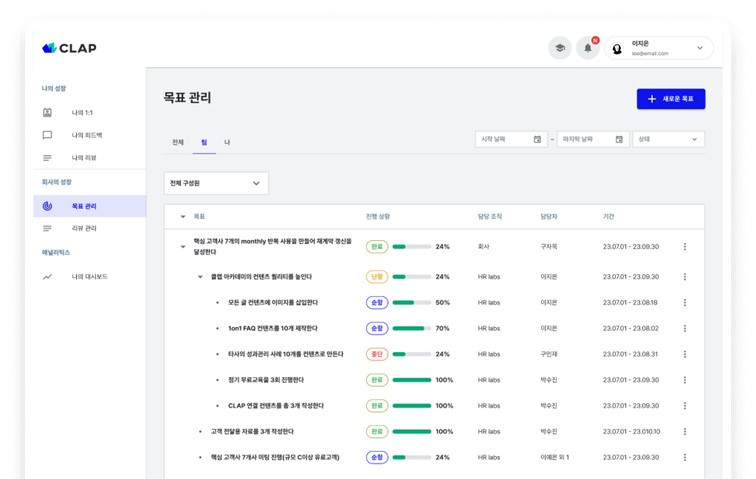Collapse the 클랩 아카데미 goal row
This screenshot has height=479, width=756.
pyautogui.click(x=200, y=277)
